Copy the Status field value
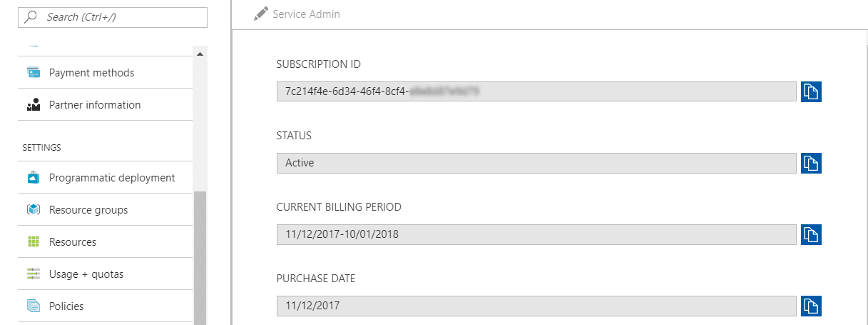Viewport: 868px width, 325px height. (x=811, y=163)
